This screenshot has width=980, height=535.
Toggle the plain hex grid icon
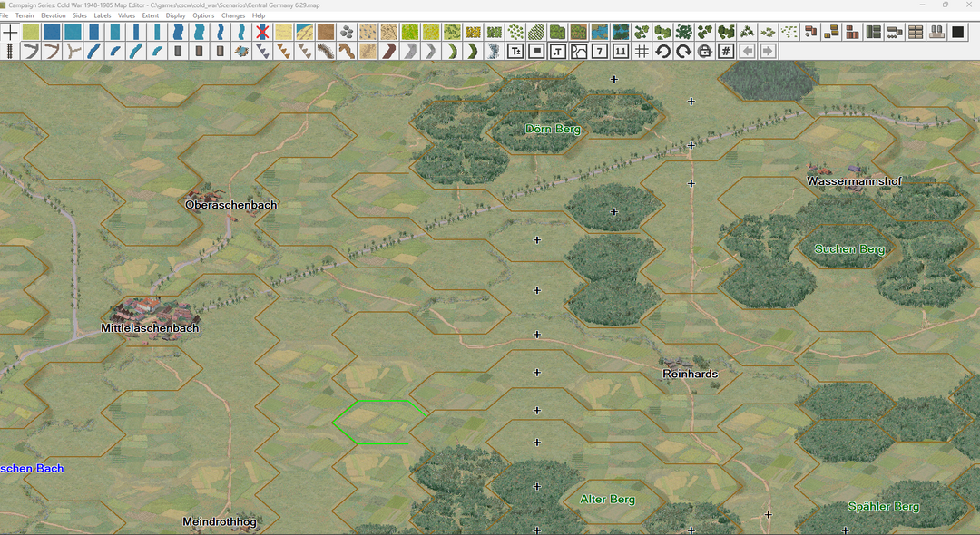tap(642, 51)
